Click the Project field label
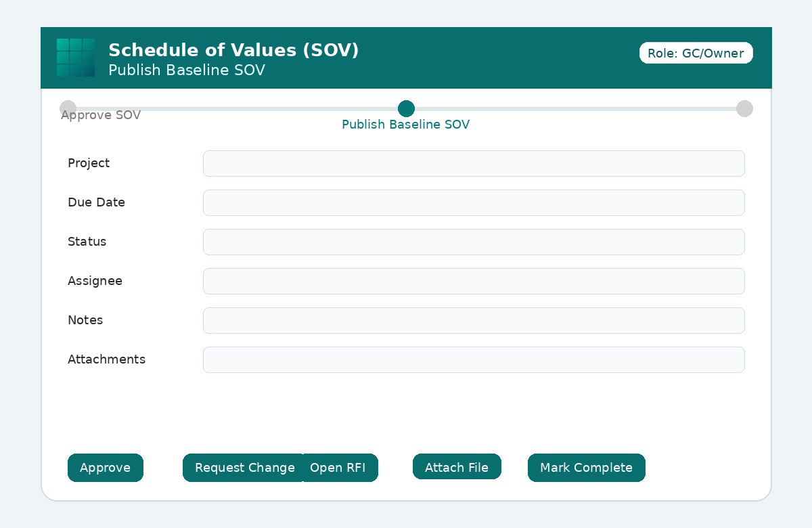This screenshot has height=528, width=812. [89, 163]
